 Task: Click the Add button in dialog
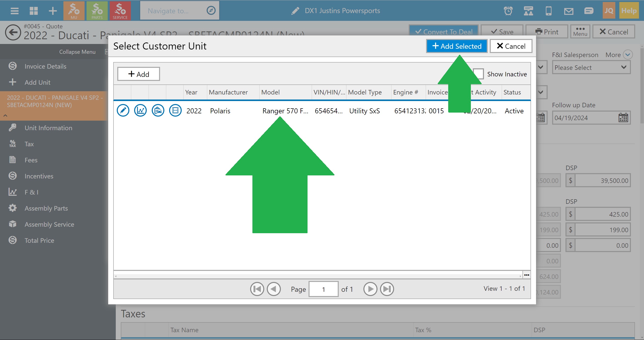click(139, 74)
